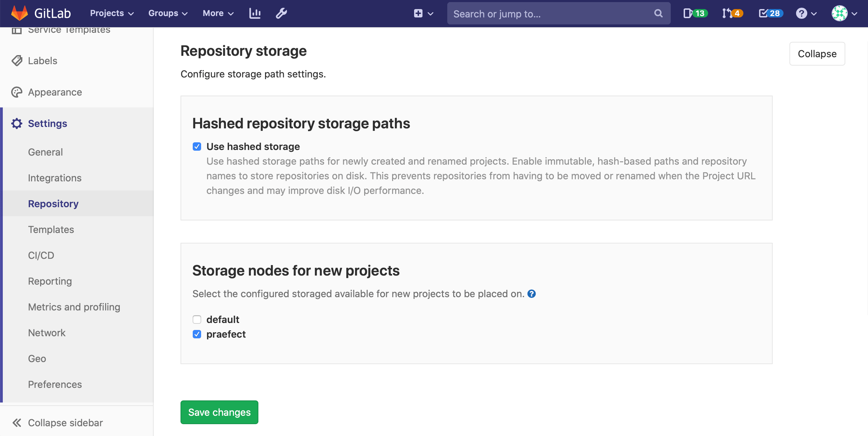Focus the Search or jump to field
The image size is (868, 436).
point(552,14)
